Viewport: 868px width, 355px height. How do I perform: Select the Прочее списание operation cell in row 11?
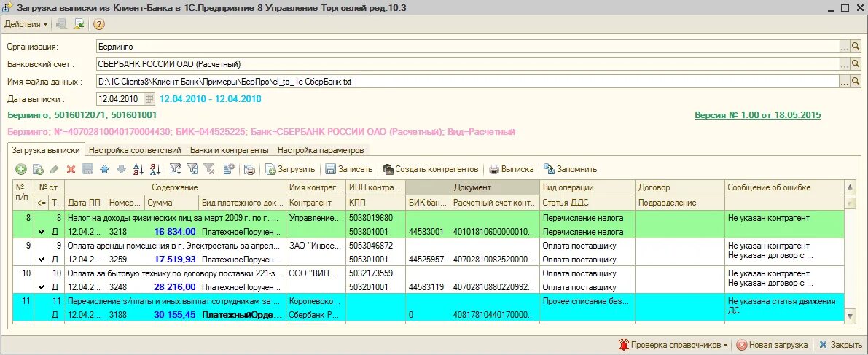tap(587, 301)
